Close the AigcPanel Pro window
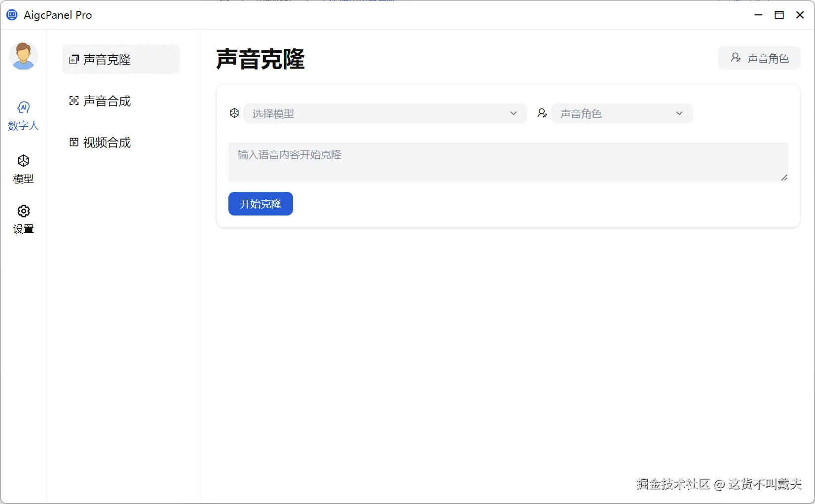 click(x=800, y=15)
